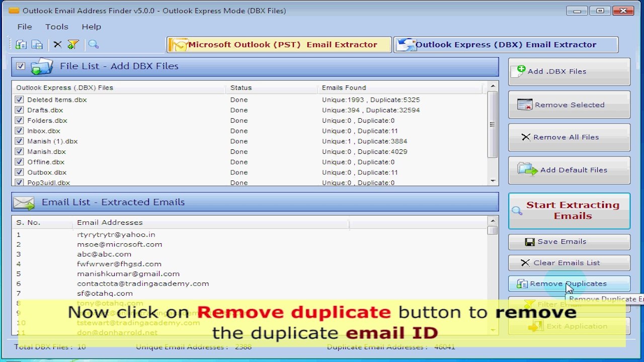Click the X icon on Remove All Files
644x362 pixels.
click(x=526, y=137)
